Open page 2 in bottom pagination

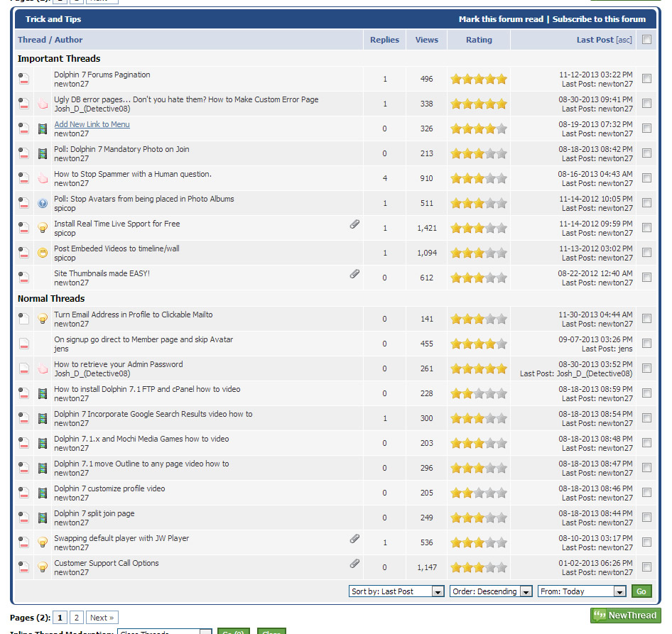tap(76, 617)
